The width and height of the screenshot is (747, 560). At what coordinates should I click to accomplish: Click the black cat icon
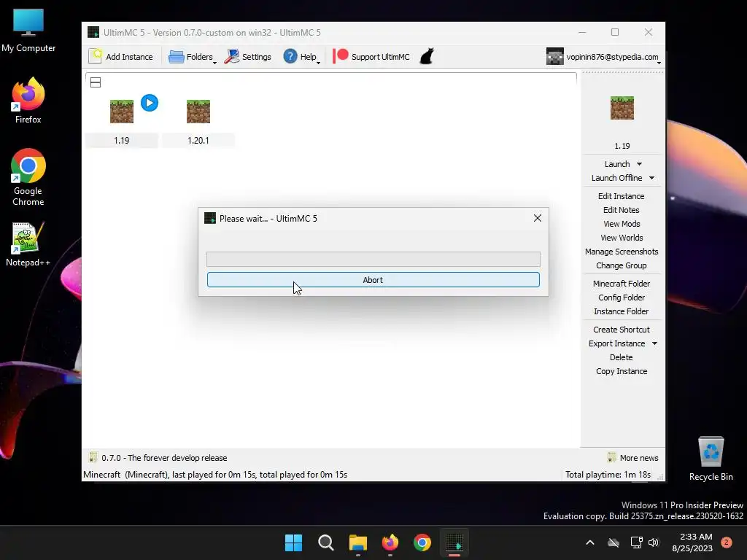tap(427, 56)
